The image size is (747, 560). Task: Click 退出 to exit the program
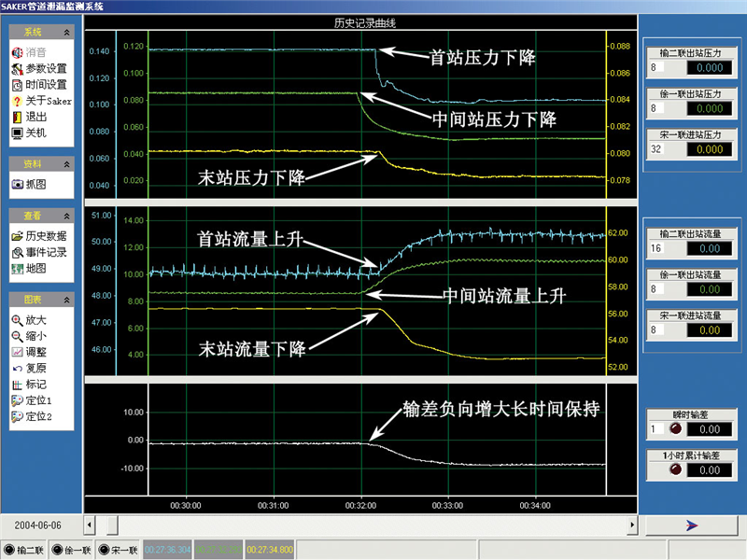tap(35, 117)
